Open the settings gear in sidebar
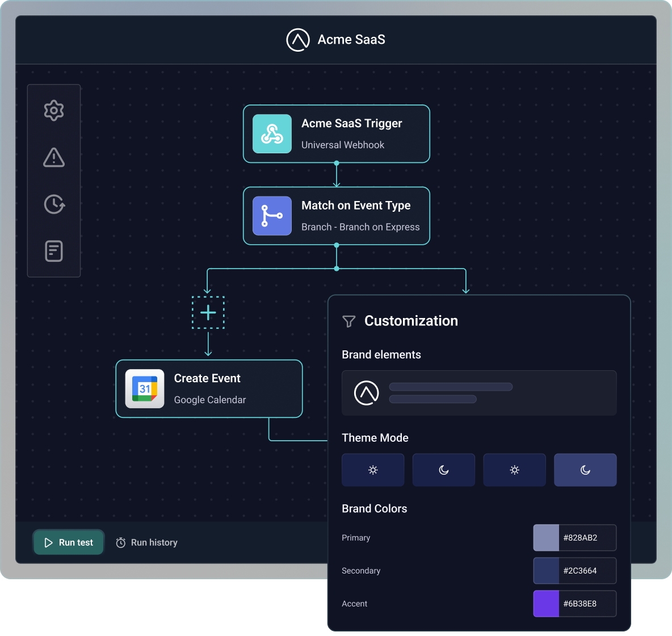Viewport: 672px width, 636px height. [53, 111]
